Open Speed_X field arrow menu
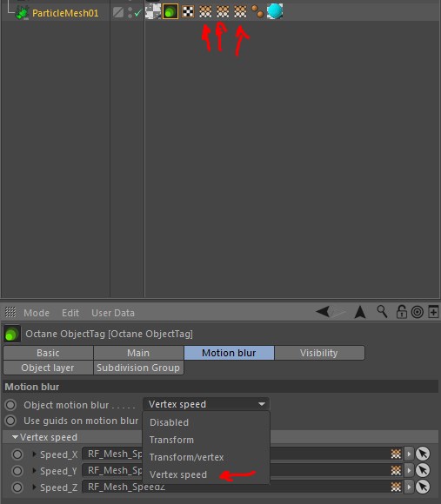Image resolution: width=441 pixels, height=504 pixels. tap(409, 454)
